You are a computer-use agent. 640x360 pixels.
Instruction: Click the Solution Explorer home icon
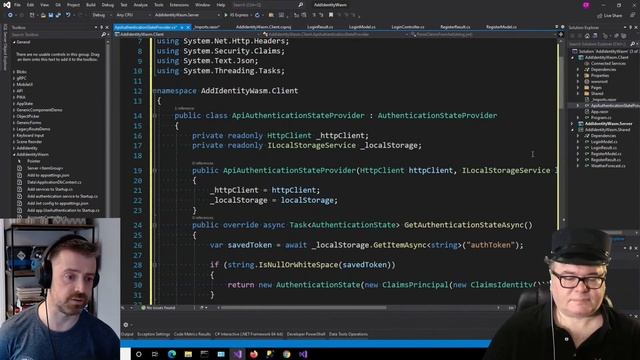(x=587, y=36)
